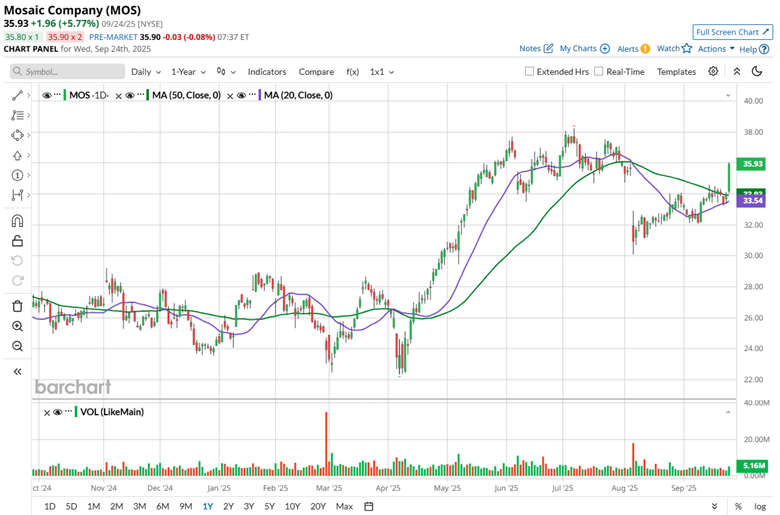Toggle the magnet snap mode

click(17, 220)
